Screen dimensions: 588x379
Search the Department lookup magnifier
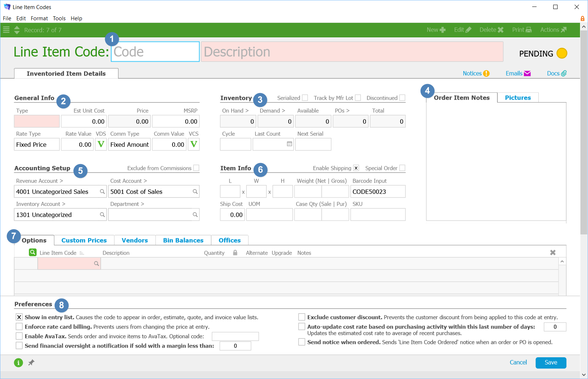click(x=195, y=215)
